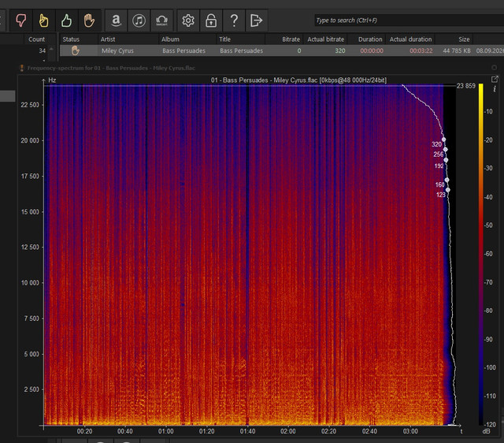
Task: Click the 128 kbps marker on the curve
Action: [x=448, y=190]
